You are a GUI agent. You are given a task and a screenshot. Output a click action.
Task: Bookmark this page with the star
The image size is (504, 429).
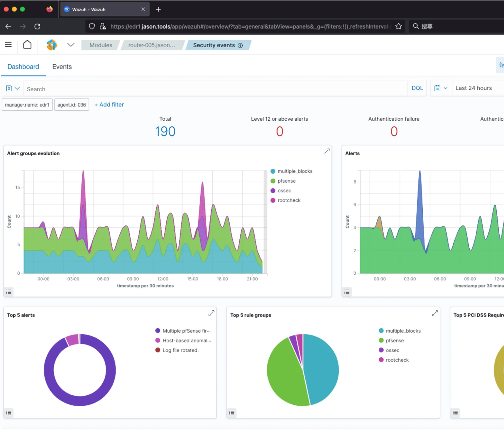398,26
